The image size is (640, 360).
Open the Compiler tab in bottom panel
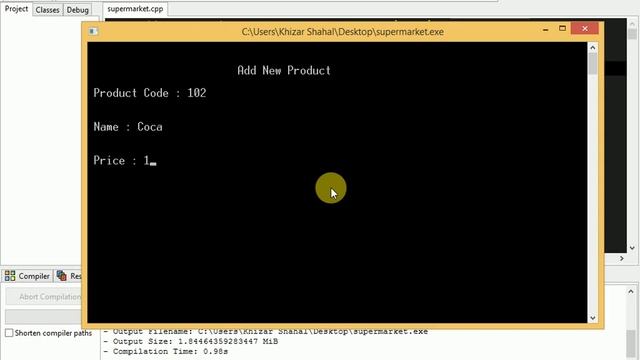tap(27, 276)
